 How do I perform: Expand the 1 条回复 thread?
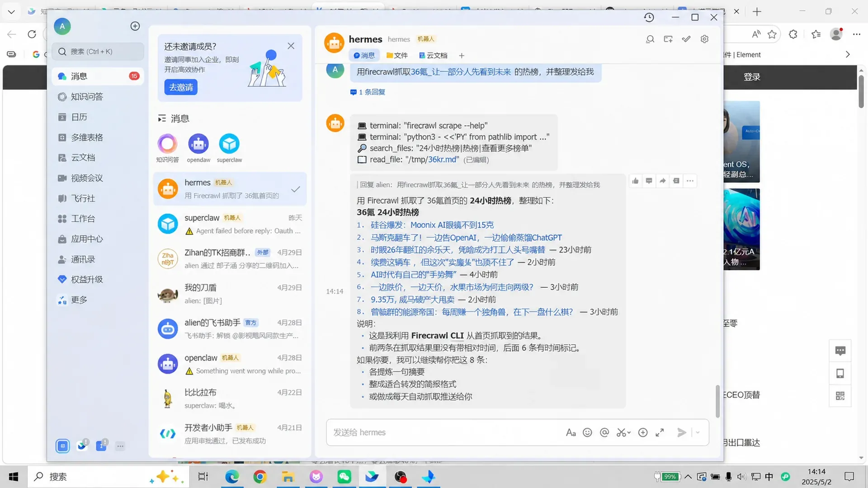368,92
